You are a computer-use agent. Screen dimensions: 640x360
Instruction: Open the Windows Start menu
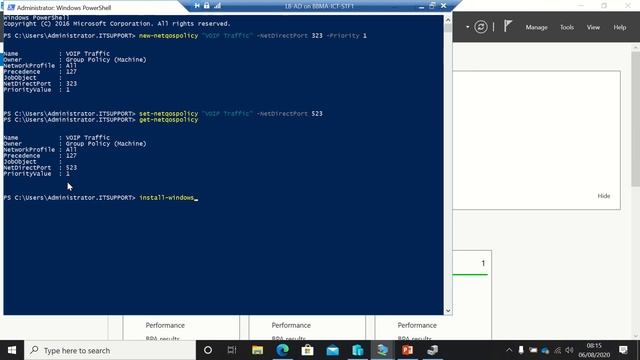click(12, 350)
